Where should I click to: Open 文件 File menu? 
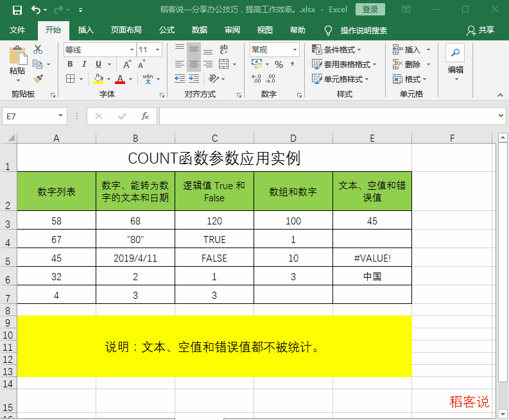[17, 30]
